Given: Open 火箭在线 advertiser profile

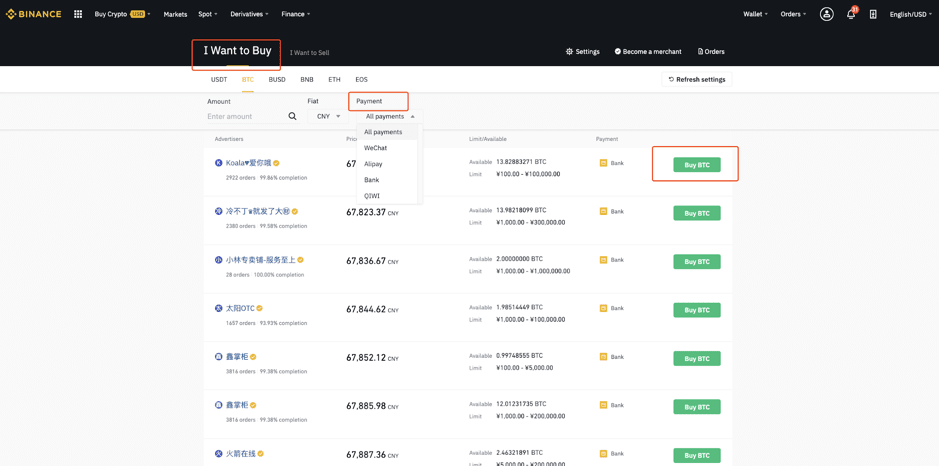Looking at the screenshot, I should (x=241, y=454).
